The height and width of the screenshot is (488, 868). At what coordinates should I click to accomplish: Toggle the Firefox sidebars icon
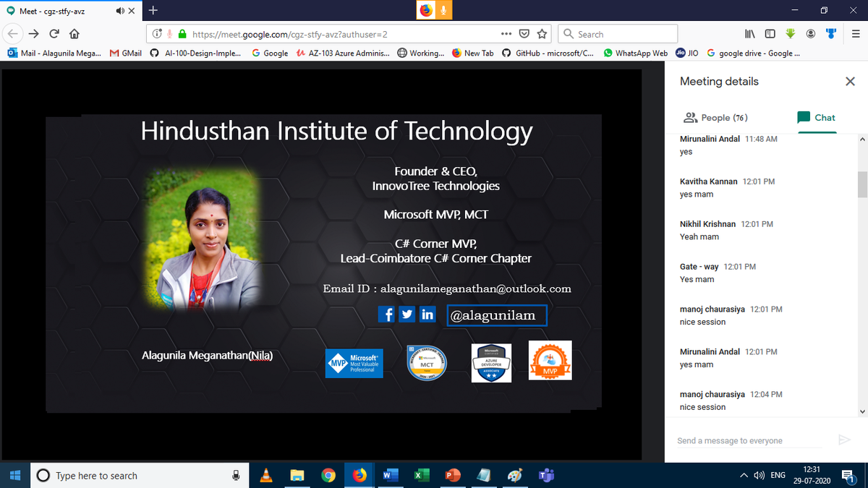coord(770,34)
